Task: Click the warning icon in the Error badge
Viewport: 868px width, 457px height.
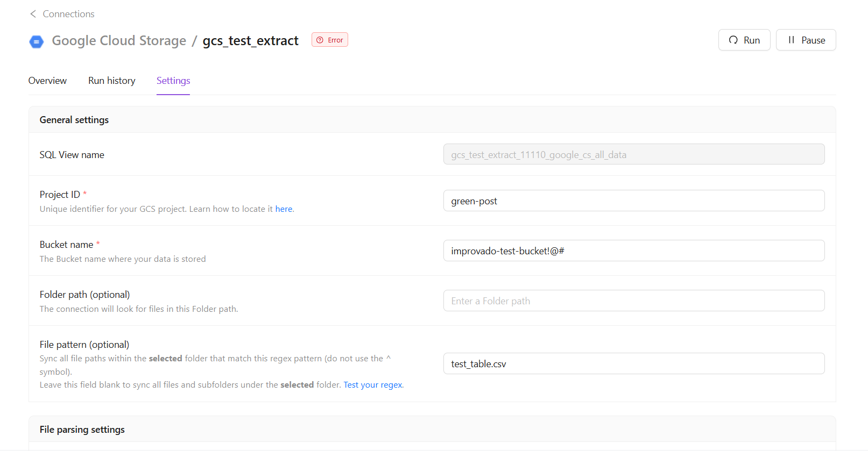Action: pos(320,40)
